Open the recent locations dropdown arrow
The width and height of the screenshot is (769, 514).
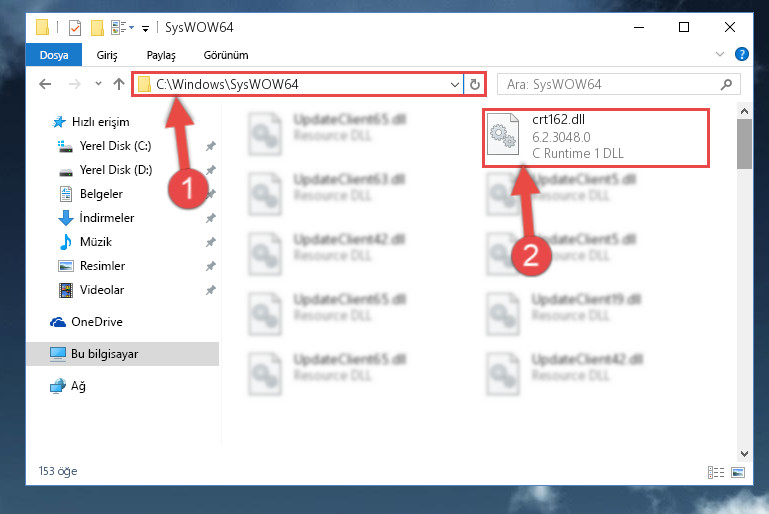click(98, 84)
